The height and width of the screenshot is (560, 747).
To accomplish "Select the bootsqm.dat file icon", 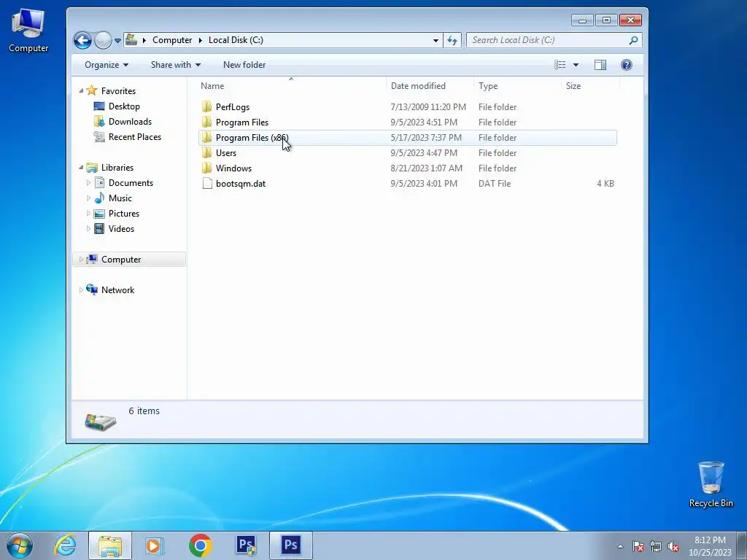I will (206, 183).
